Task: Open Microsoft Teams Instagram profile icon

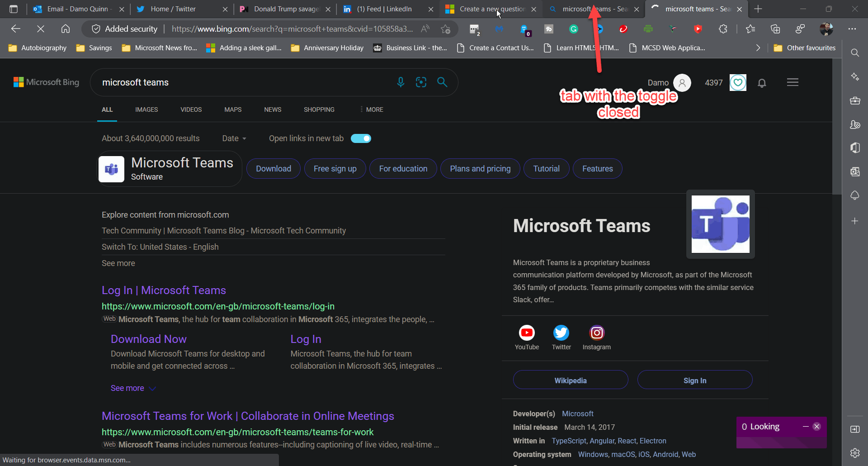Action: tap(597, 333)
